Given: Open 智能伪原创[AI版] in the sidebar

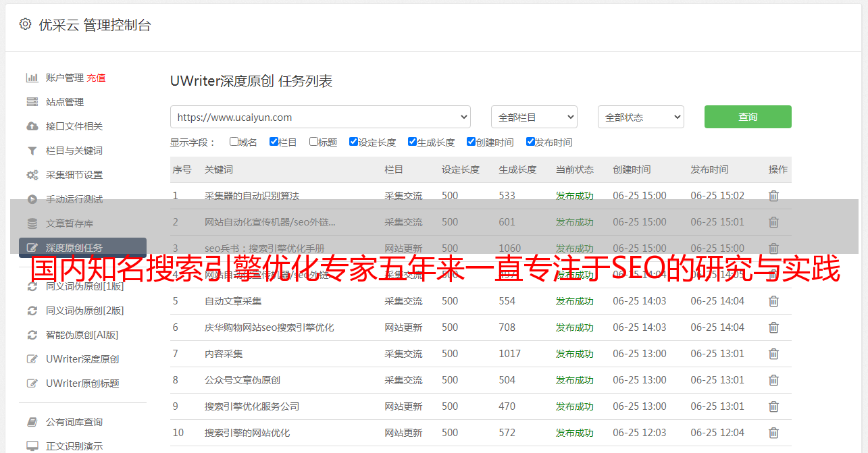Looking at the screenshot, I should pos(82,335).
